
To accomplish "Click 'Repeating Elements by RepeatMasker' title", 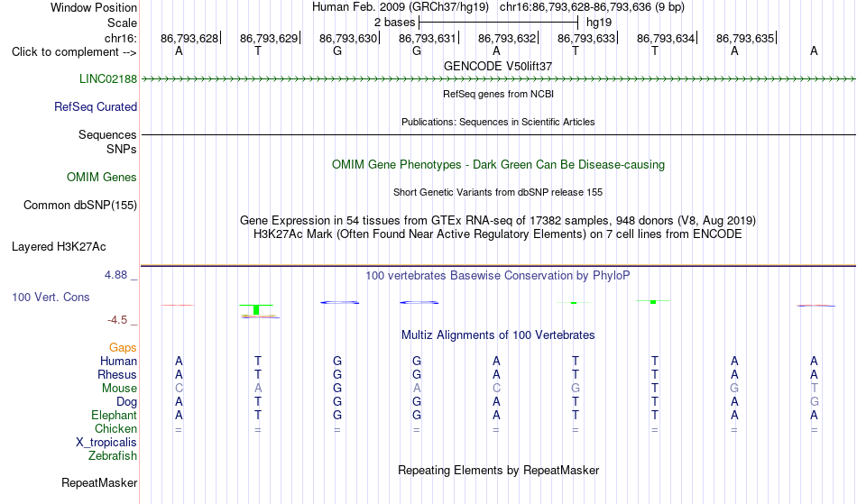I will [498, 470].
